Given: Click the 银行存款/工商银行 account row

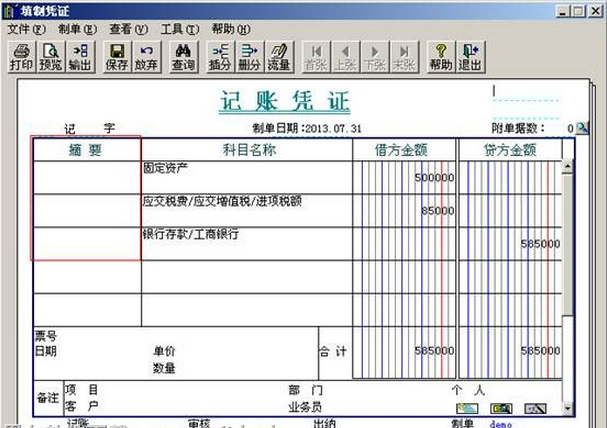Looking at the screenshot, I should click(x=246, y=243).
